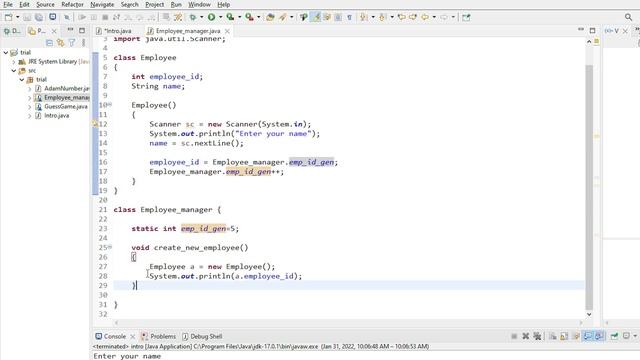Open the Project menu

point(155,4)
